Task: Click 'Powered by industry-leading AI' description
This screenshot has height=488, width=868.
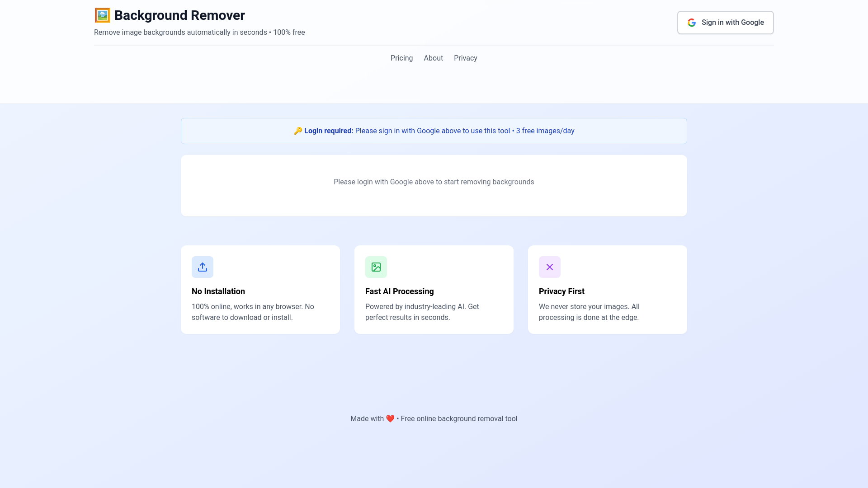Action: coord(422,312)
